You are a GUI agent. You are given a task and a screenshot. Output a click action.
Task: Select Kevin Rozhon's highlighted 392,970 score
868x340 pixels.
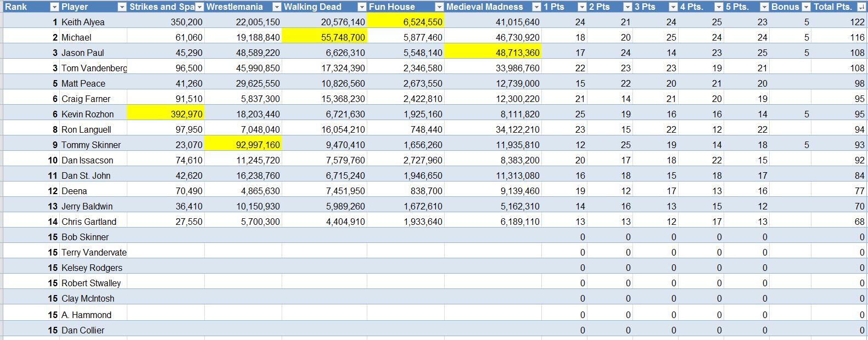coord(166,114)
